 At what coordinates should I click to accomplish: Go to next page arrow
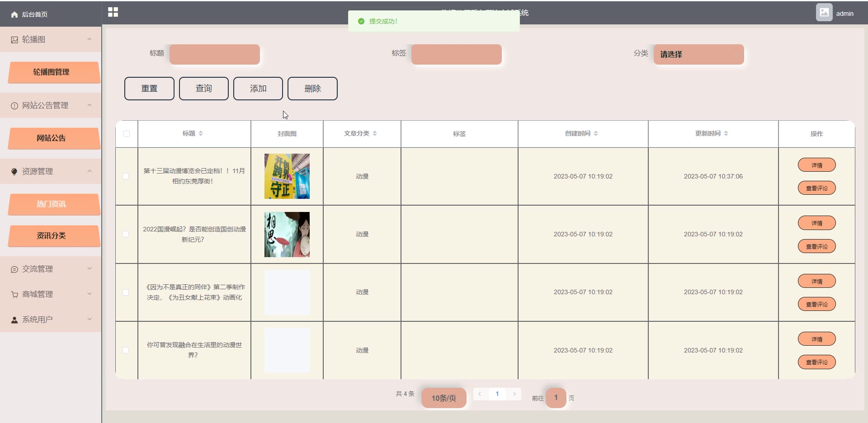(x=514, y=394)
